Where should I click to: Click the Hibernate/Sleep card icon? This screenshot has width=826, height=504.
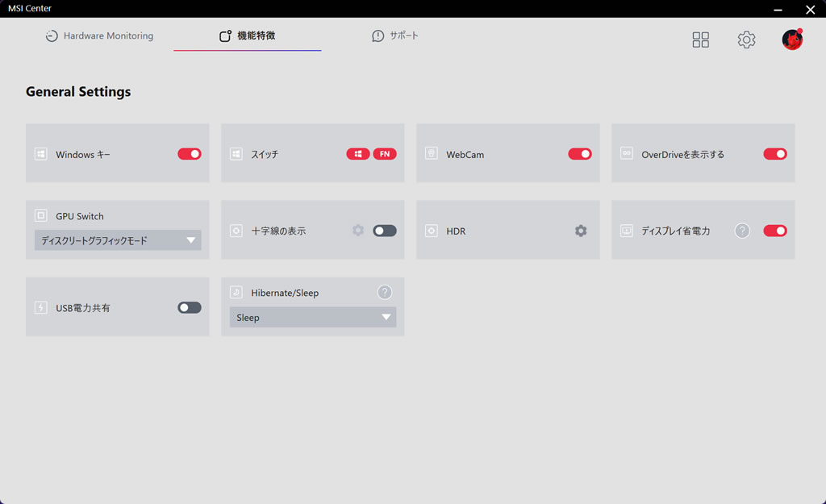point(236,292)
